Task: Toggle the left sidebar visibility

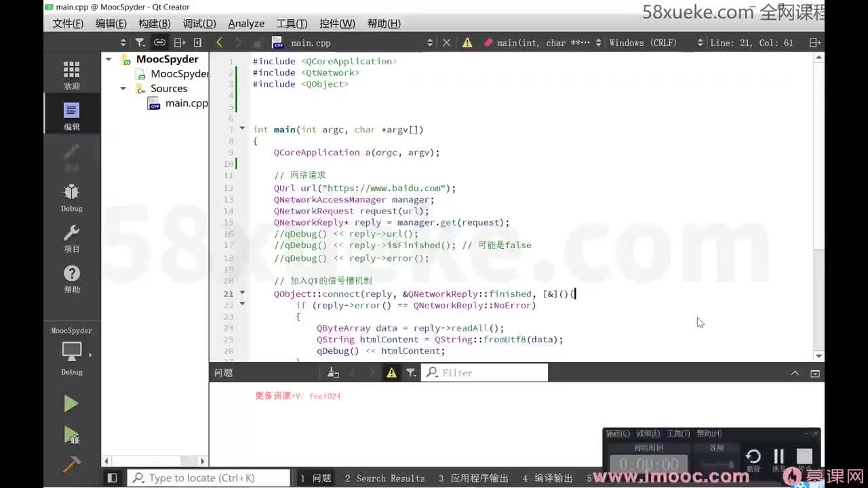Action: [x=113, y=478]
